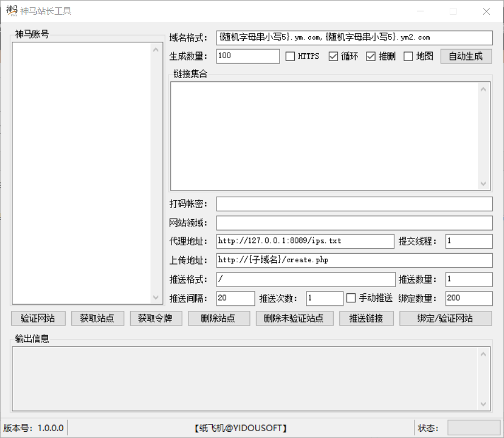Click the 版本号: 1.0.0.0 status text
Image resolution: width=504 pixels, height=438 pixels.
pyautogui.click(x=33, y=428)
